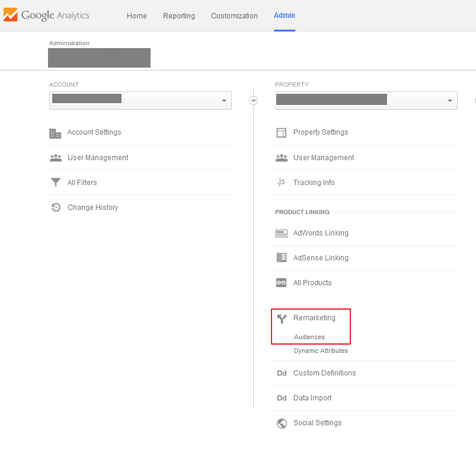Click the Social Settings globe icon

pyautogui.click(x=282, y=423)
